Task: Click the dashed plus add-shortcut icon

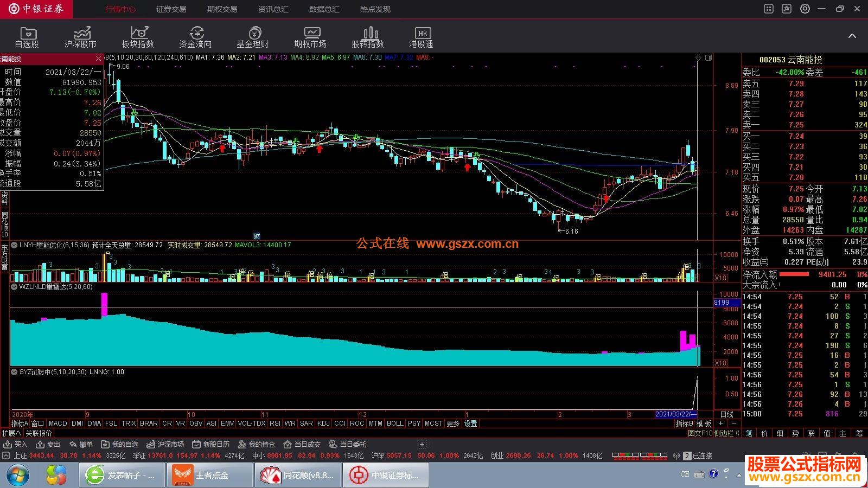Action: point(422,444)
